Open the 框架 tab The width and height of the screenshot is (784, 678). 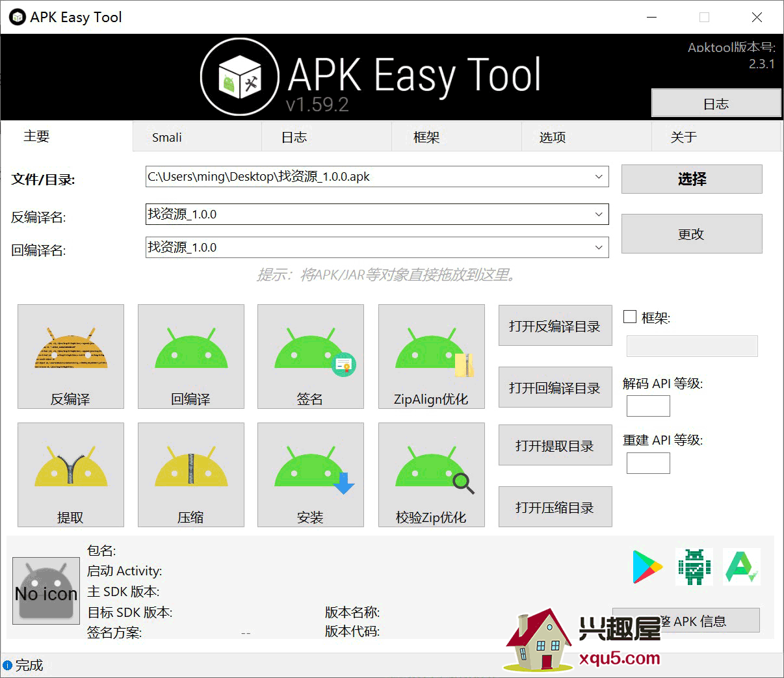457,137
